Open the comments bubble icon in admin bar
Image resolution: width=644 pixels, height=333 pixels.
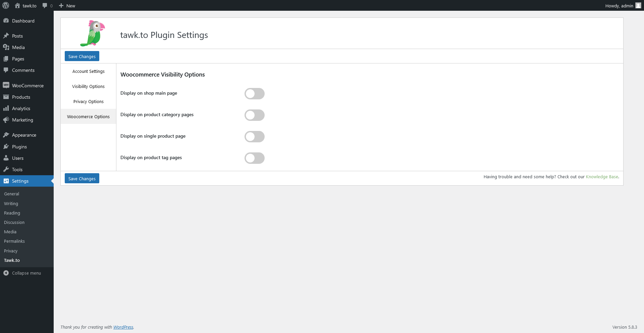(x=45, y=6)
